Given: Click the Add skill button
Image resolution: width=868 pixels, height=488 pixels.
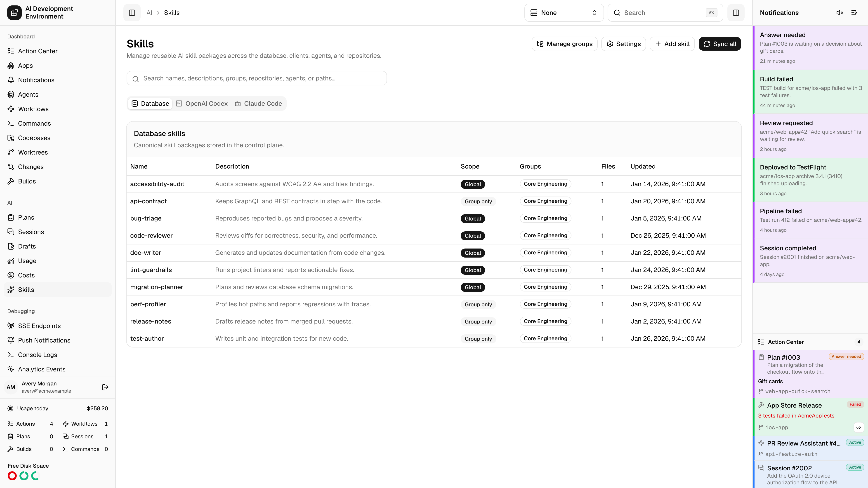Looking at the screenshot, I should [672, 44].
